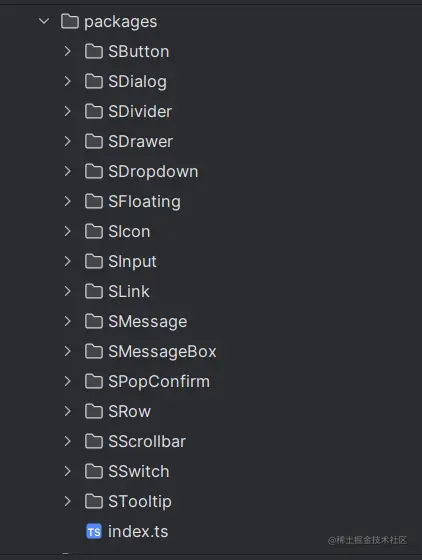
Task: Click the STooltip folder icon
Action: click(94, 501)
